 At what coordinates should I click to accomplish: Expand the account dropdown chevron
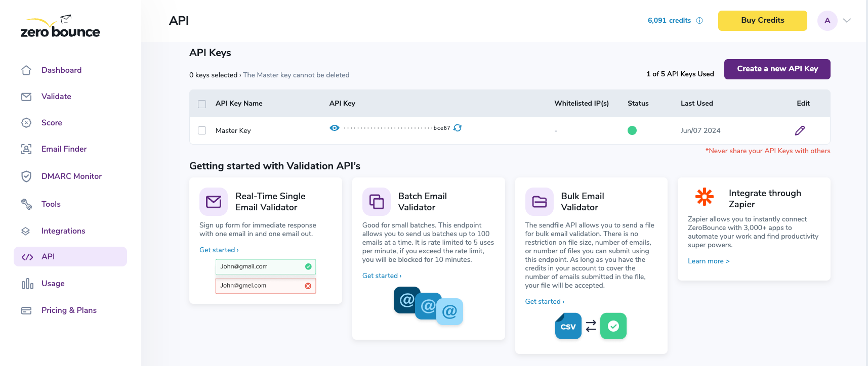click(x=847, y=21)
